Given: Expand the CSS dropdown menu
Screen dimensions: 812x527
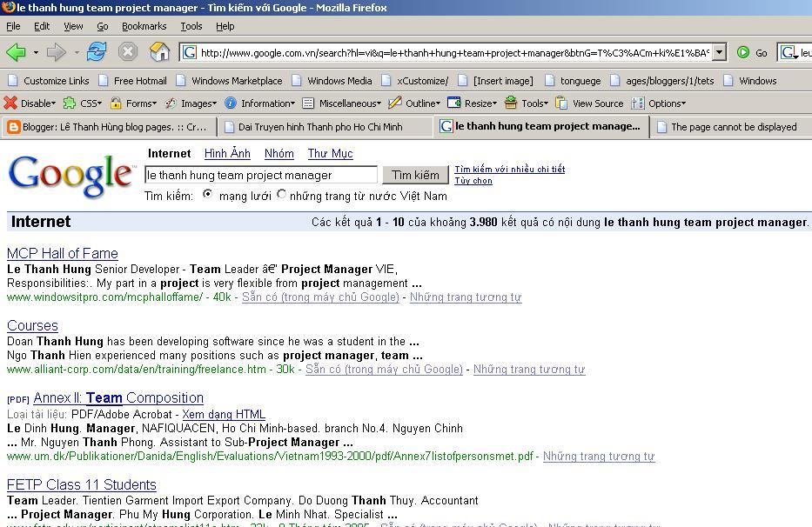Looking at the screenshot, I should click(x=99, y=103).
